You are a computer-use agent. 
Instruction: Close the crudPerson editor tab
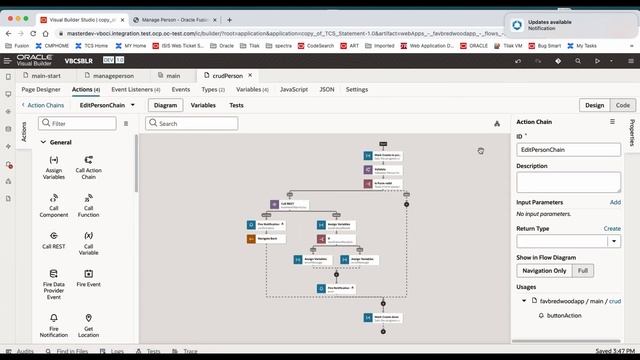click(250, 75)
